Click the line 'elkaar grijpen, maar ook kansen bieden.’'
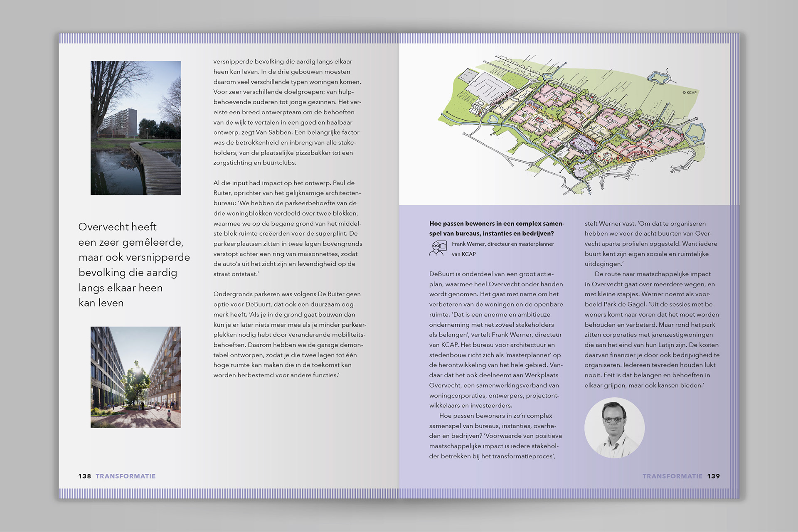Image resolution: width=798 pixels, height=532 pixels. point(644,385)
